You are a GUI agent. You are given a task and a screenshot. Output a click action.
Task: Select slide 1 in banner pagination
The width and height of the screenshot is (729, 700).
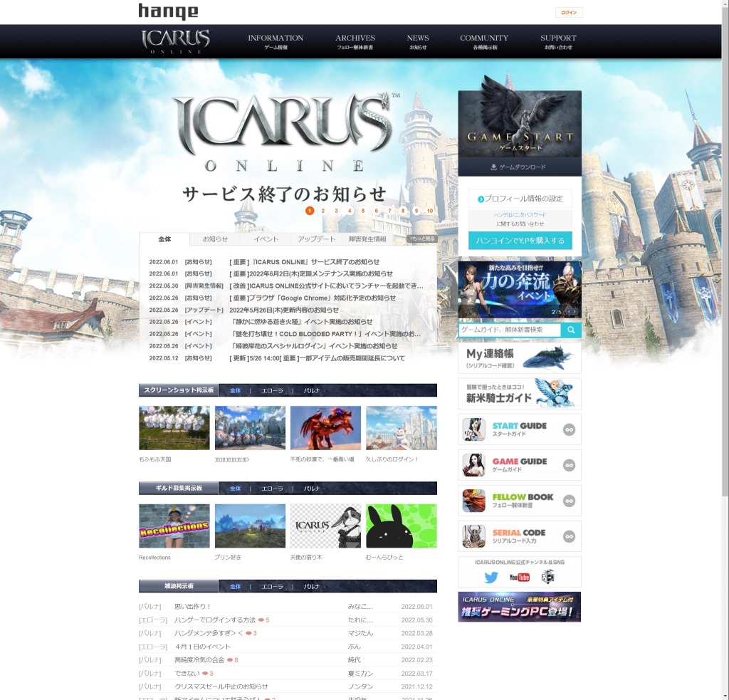tap(310, 211)
